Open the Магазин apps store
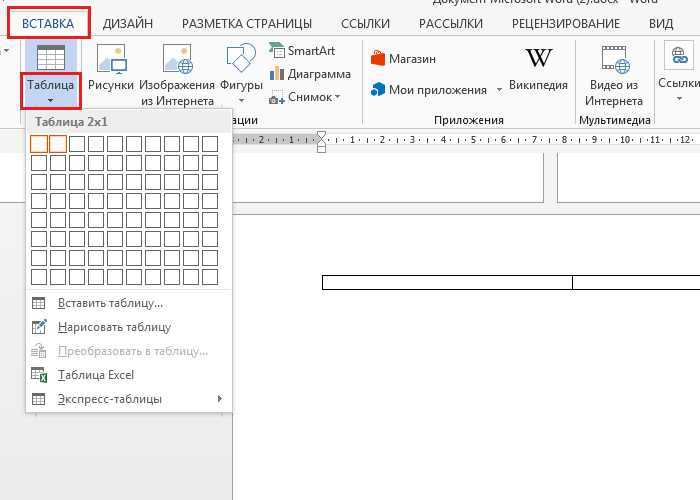The width and height of the screenshot is (700, 500). 403,58
